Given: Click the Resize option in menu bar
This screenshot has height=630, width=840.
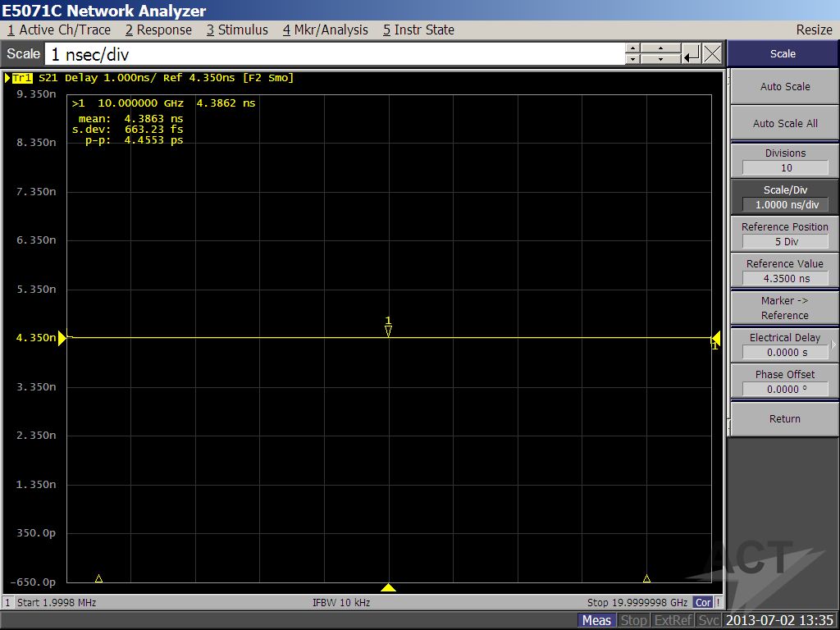Looking at the screenshot, I should coord(814,30).
